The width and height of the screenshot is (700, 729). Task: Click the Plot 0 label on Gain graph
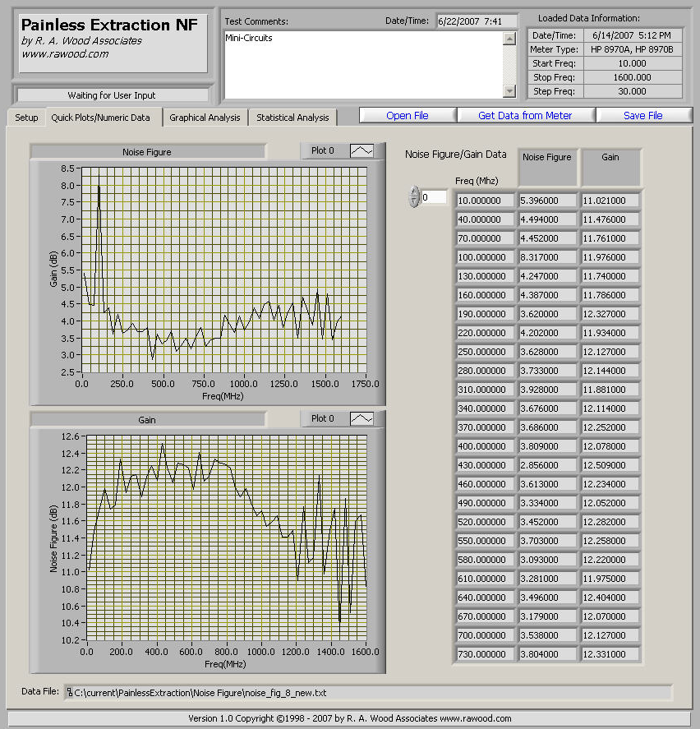[x=323, y=418]
